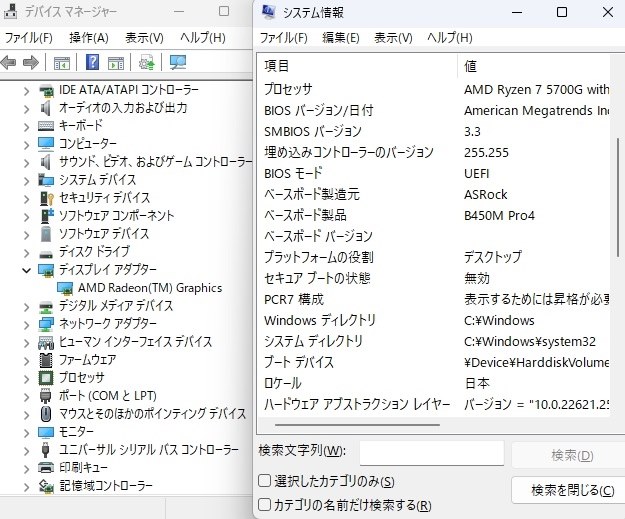Click the action pane toolbar icon beside Help
This screenshot has width=625, height=519.
click(x=116, y=63)
